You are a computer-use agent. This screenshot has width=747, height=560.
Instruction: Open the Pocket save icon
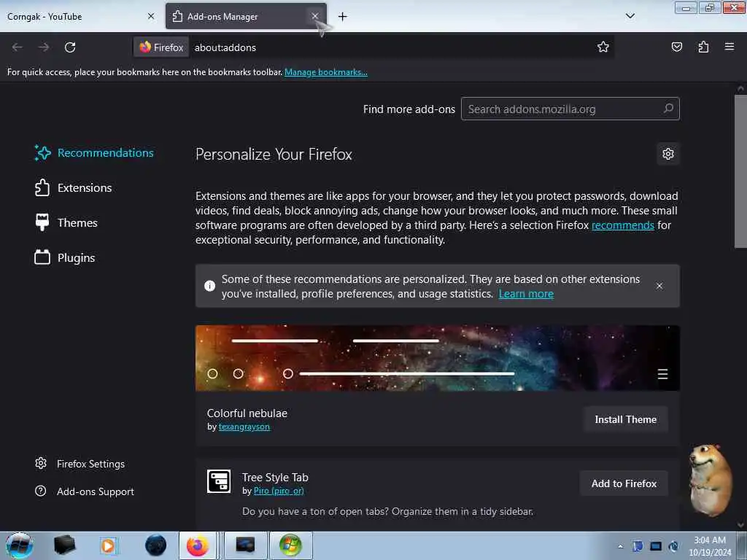click(x=676, y=47)
